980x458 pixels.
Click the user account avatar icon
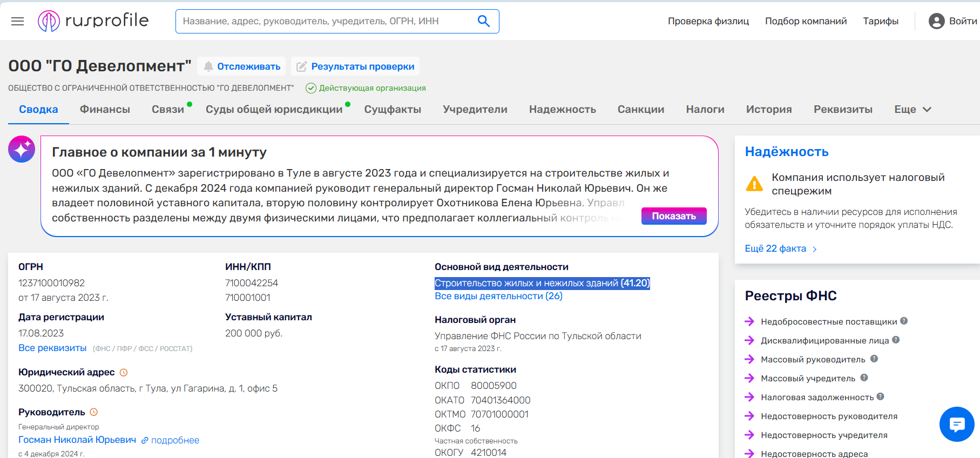coord(936,21)
